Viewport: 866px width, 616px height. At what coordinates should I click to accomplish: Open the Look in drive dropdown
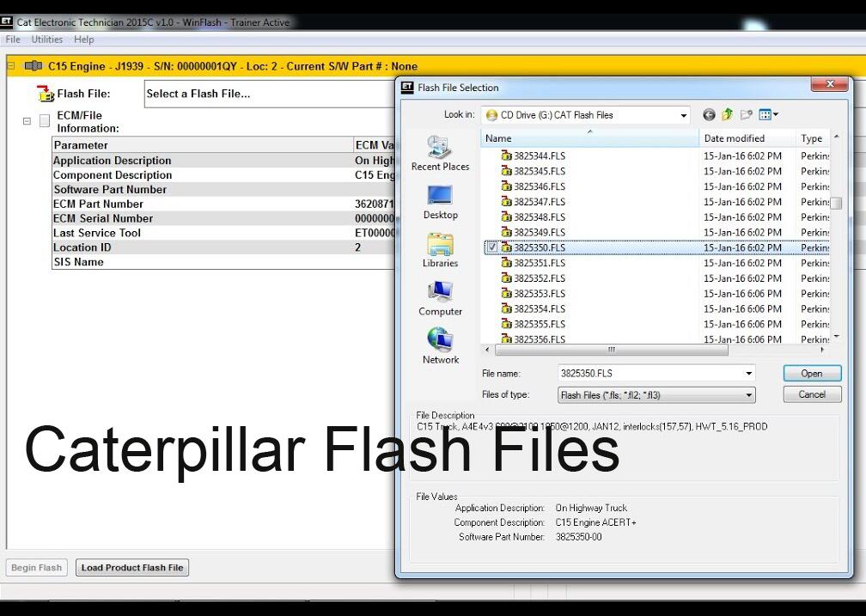[x=683, y=115]
